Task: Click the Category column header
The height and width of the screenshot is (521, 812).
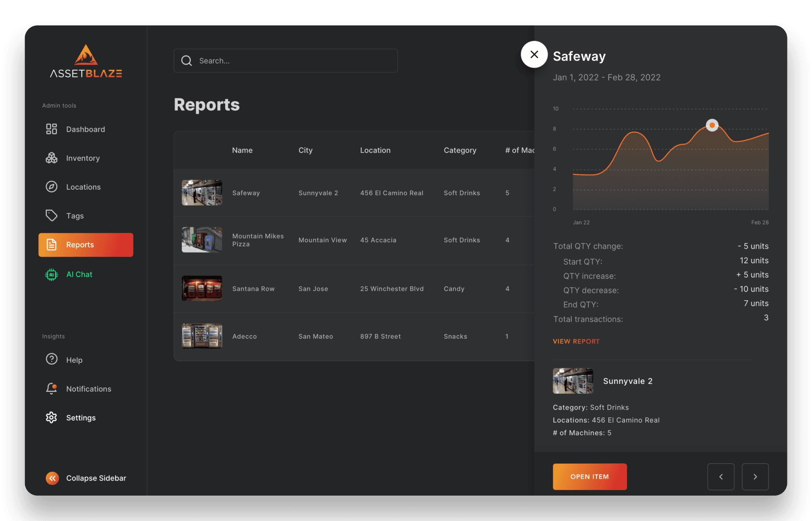Action: [x=460, y=150]
